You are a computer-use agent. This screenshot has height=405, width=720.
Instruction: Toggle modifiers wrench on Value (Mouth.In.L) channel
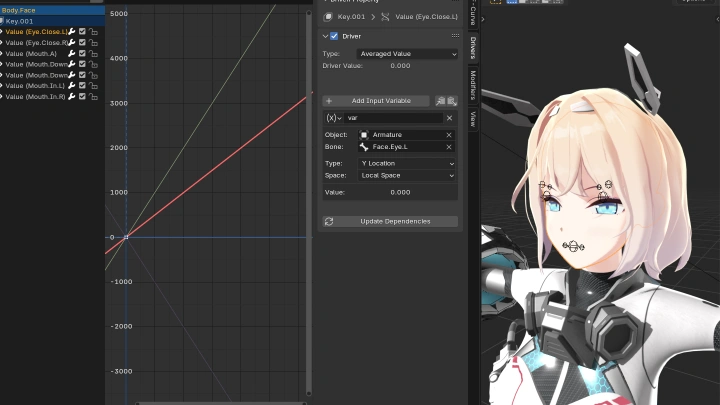[x=72, y=85]
